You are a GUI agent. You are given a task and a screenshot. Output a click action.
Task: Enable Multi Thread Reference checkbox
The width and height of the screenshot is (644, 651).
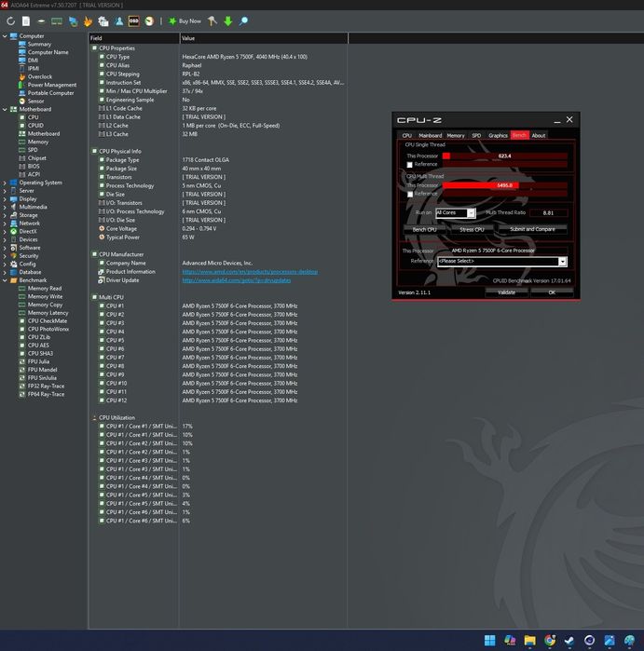410,195
